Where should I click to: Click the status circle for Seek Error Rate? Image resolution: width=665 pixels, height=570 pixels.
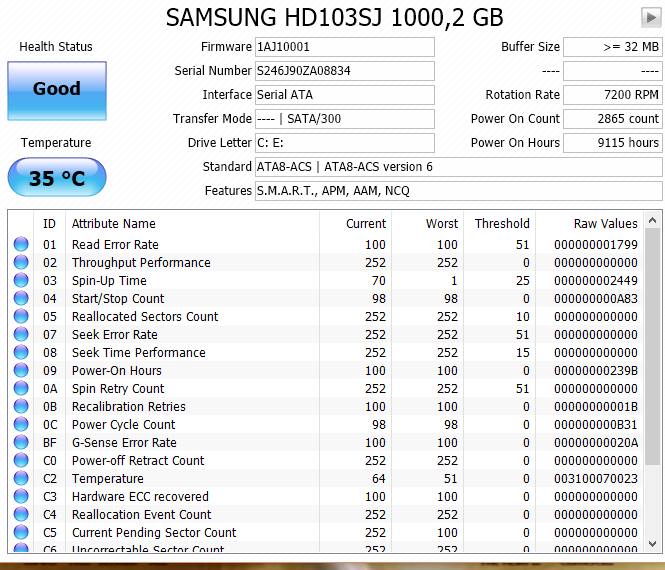click(x=21, y=335)
